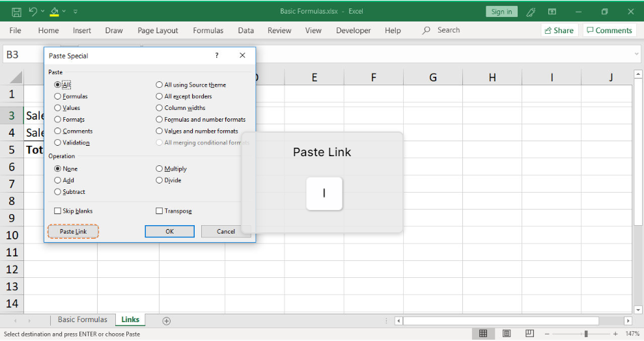Select Formulas and number formats option
This screenshot has height=341, width=644.
pos(201,119)
